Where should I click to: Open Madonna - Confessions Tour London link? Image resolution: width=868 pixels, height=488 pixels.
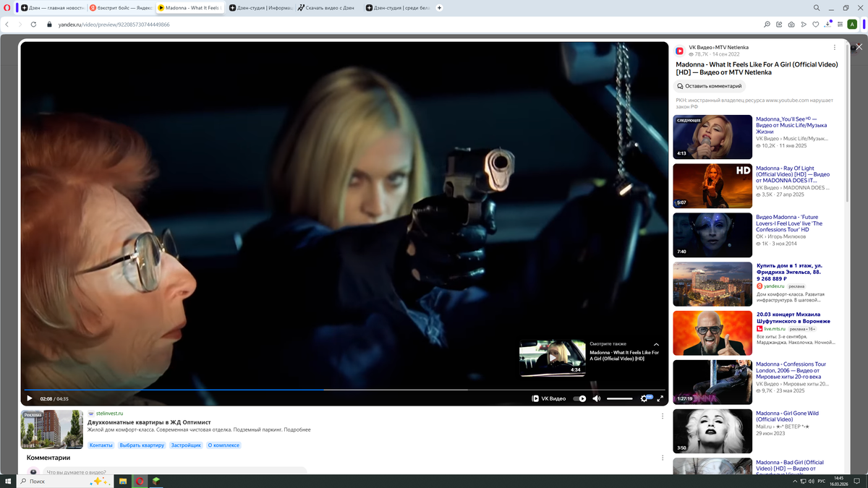pyautogui.click(x=791, y=370)
